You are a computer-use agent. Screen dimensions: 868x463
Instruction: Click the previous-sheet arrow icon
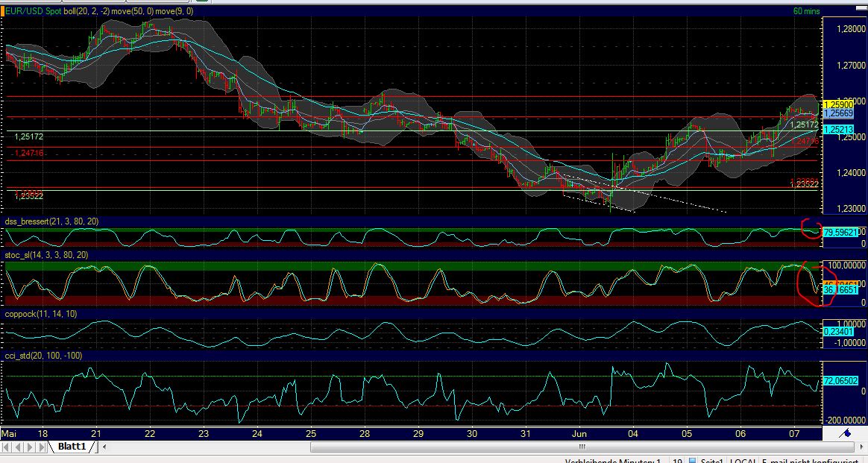tap(18, 447)
